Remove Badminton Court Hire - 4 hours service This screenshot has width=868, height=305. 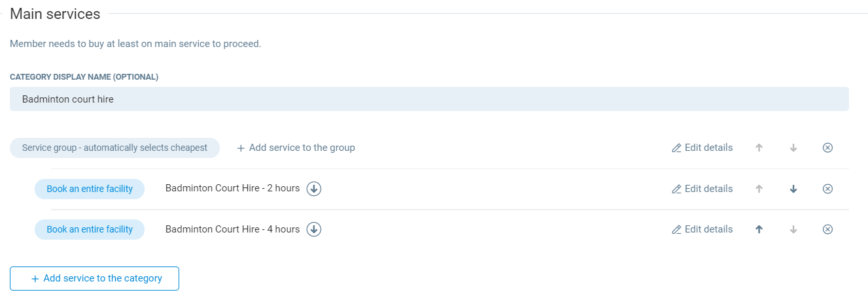pos(827,229)
